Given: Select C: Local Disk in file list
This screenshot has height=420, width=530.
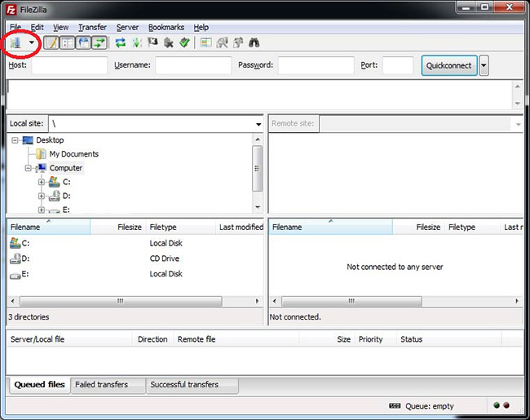Looking at the screenshot, I should [x=135, y=243].
